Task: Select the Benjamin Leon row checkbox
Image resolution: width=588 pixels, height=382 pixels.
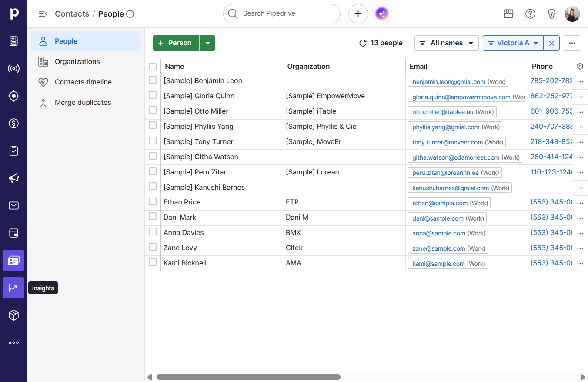Action: point(153,80)
